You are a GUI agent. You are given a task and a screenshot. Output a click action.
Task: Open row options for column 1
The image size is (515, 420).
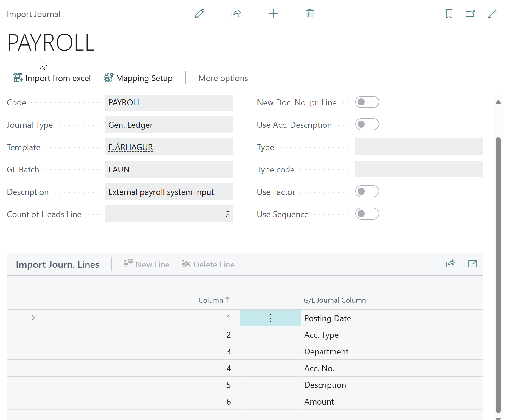pyautogui.click(x=270, y=318)
